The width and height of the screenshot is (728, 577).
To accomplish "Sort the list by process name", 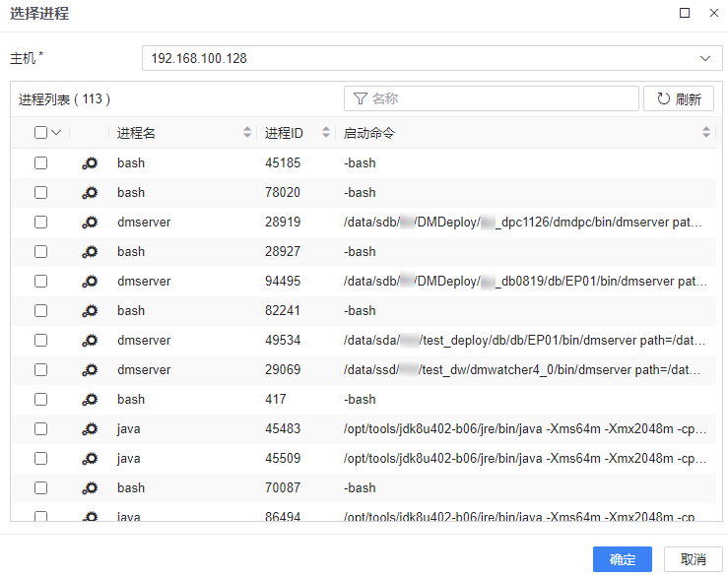I will 247,132.
